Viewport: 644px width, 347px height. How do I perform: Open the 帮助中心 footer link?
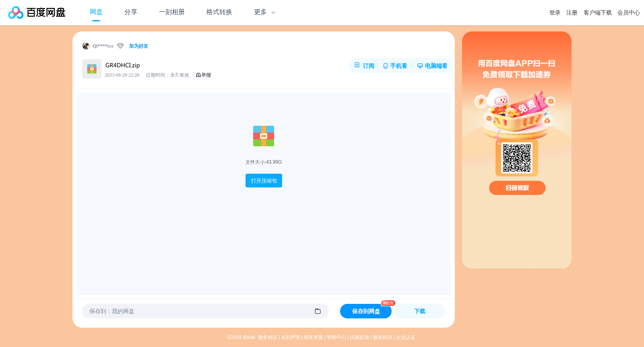point(336,337)
